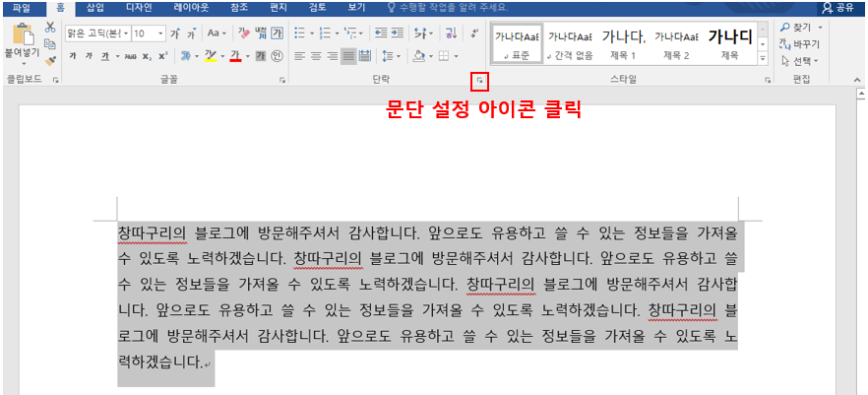Apply numbered list
The image size is (868, 395).
tap(325, 33)
